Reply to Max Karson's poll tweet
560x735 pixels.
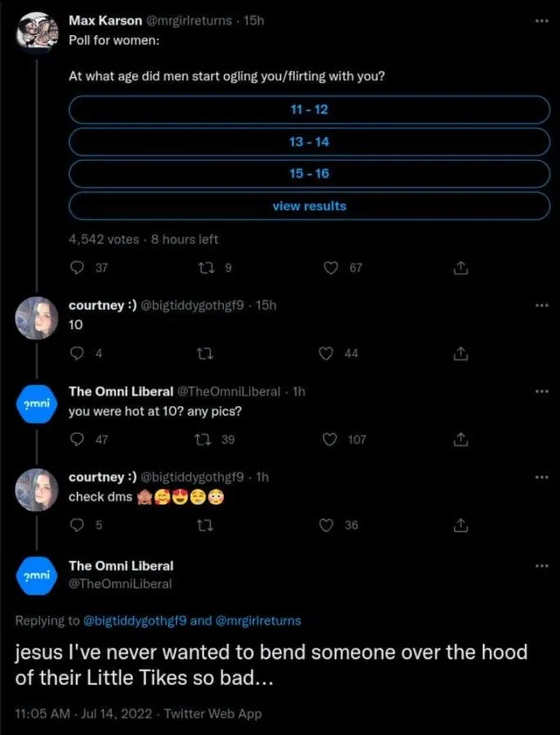(77, 269)
